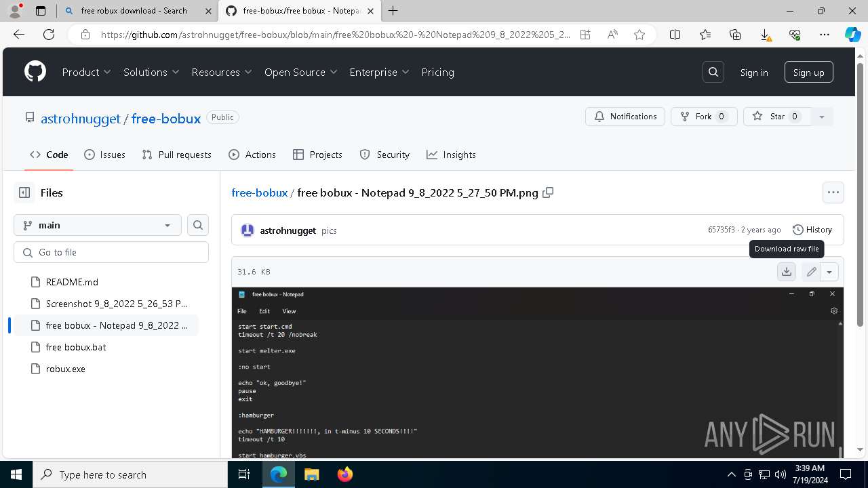Open edit options dropdown arrow
The image size is (868, 488).
[x=829, y=272]
